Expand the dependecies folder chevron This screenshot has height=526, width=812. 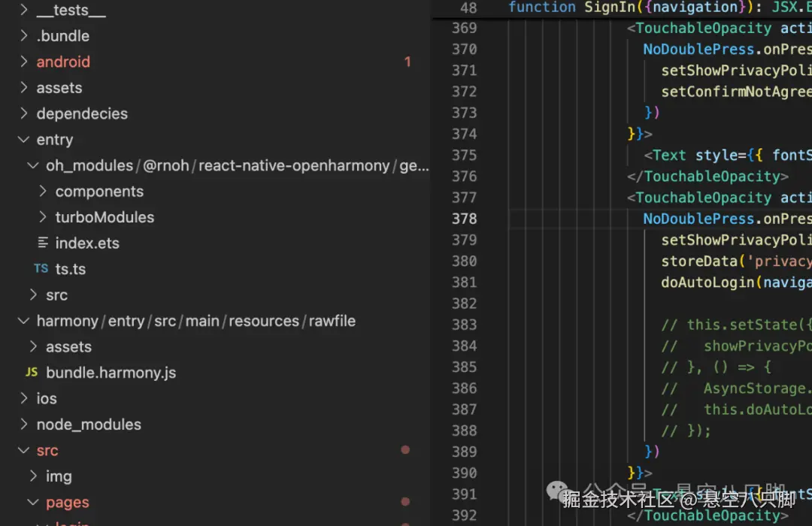[23, 113]
